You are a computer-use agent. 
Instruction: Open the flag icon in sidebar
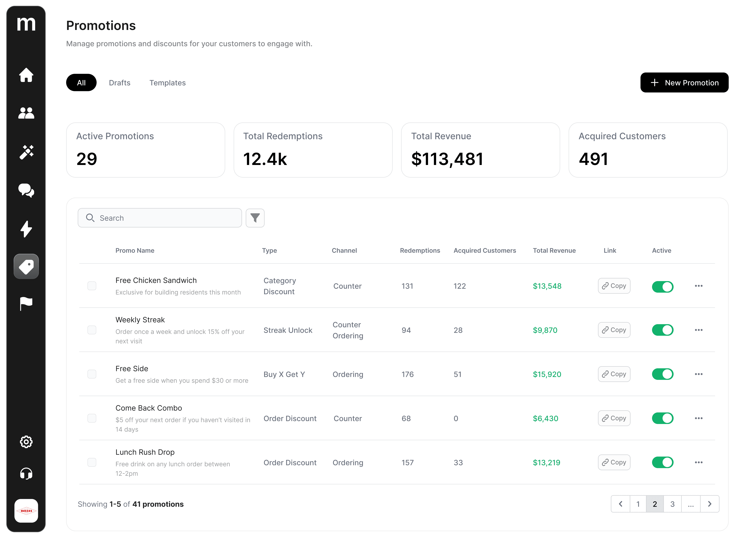pyautogui.click(x=26, y=304)
